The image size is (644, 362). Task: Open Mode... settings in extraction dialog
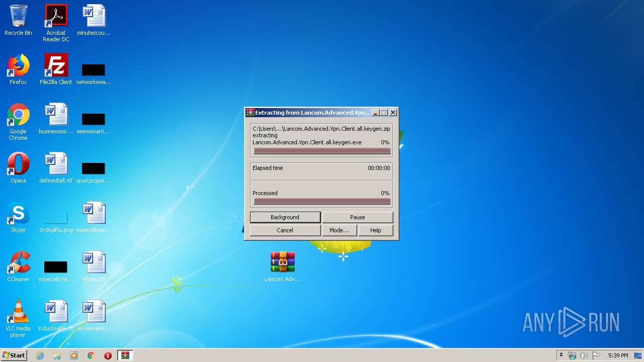(339, 230)
